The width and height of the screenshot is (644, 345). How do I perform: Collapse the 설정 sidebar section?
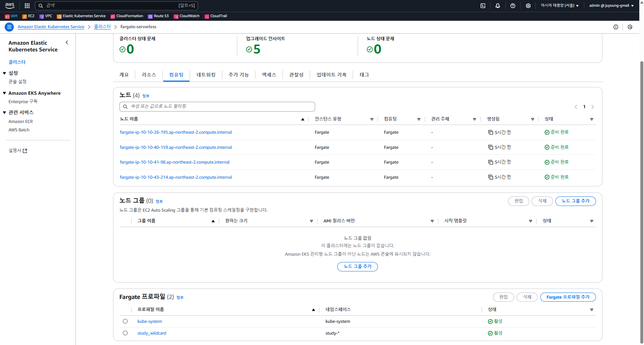coord(5,73)
